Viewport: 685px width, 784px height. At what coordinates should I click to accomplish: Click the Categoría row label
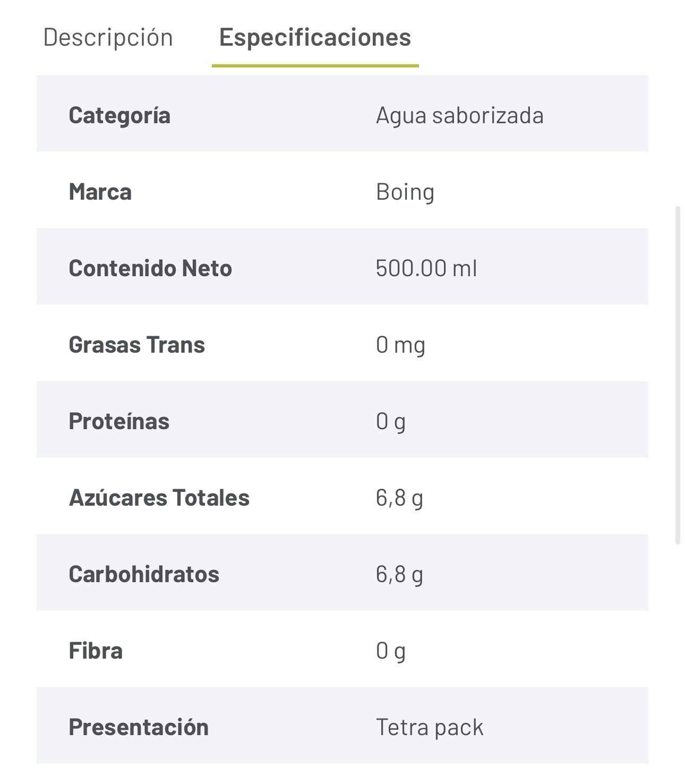pyautogui.click(x=119, y=116)
